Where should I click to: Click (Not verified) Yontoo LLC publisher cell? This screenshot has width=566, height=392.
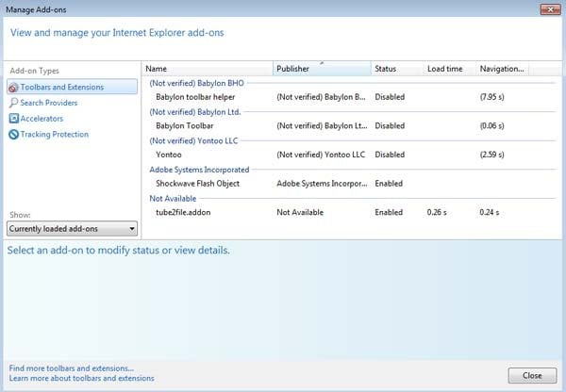coord(321,155)
